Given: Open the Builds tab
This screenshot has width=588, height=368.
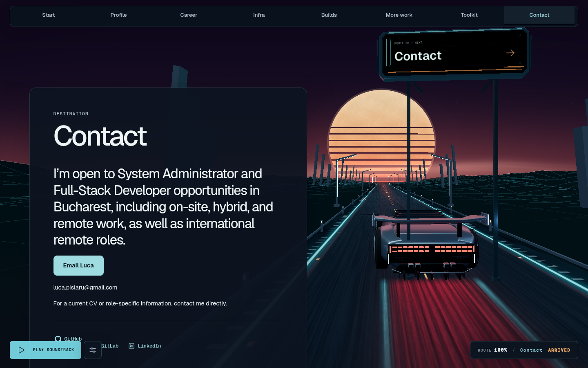Looking at the screenshot, I should [x=329, y=15].
